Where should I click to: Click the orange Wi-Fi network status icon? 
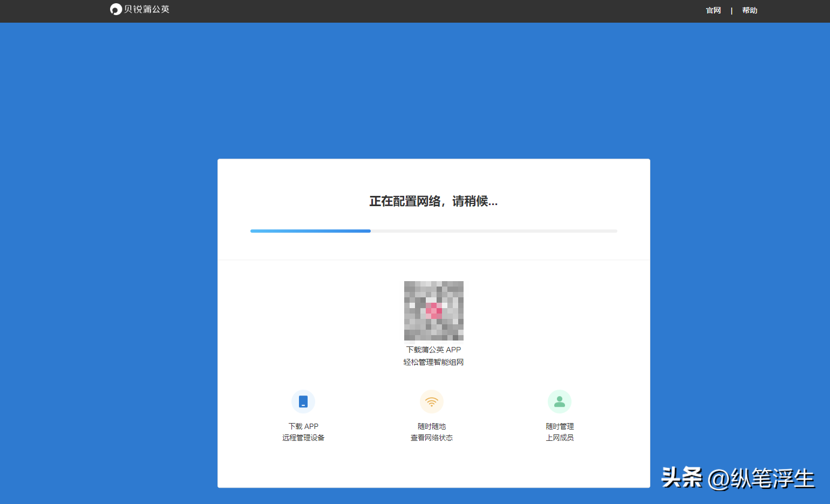coord(432,401)
